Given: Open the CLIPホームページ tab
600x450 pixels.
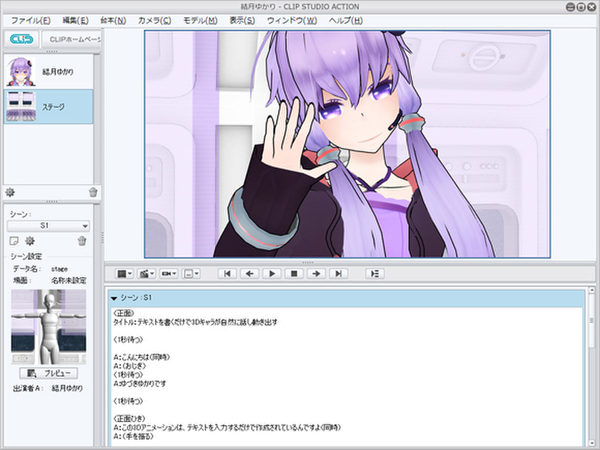Looking at the screenshot, I should coord(72,39).
